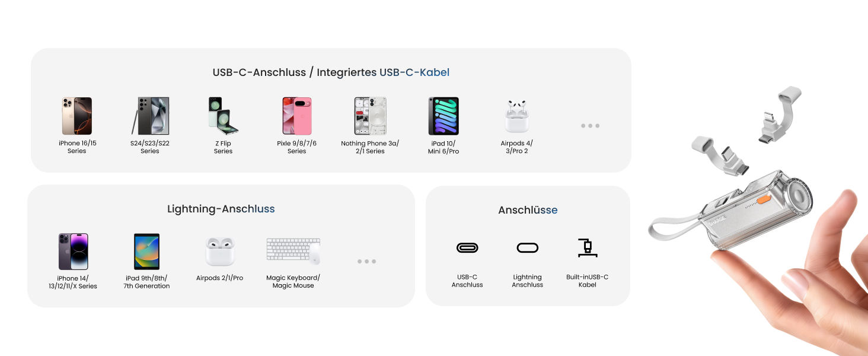Click the Airpods 2/1/Pro image
The width and height of the screenshot is (868, 356).
[220, 252]
